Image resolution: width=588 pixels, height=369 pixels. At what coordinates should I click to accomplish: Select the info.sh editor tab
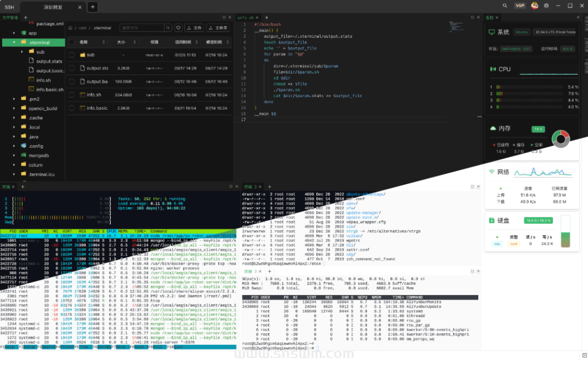pyautogui.click(x=246, y=18)
